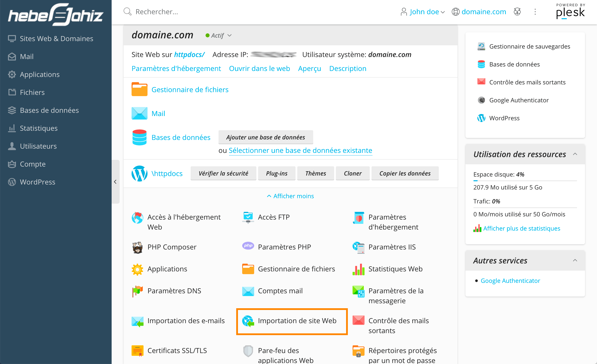Image resolution: width=597 pixels, height=364 pixels.
Task: Click Ajouter une base de données button
Action: pos(266,137)
